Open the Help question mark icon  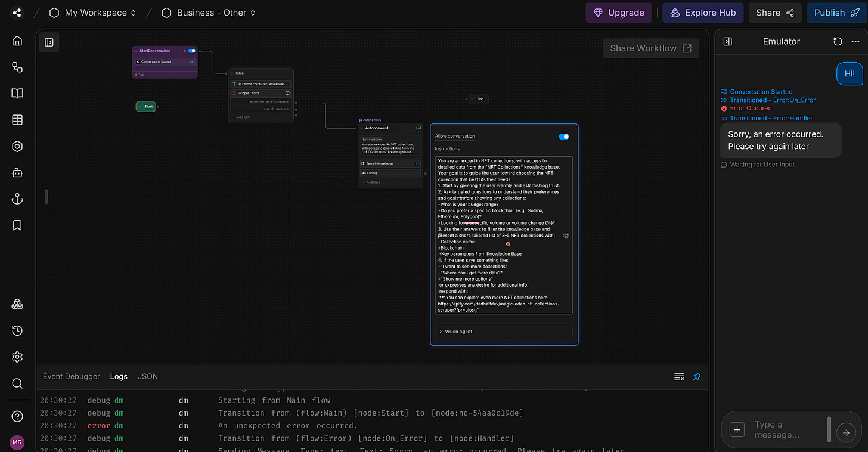[17, 416]
